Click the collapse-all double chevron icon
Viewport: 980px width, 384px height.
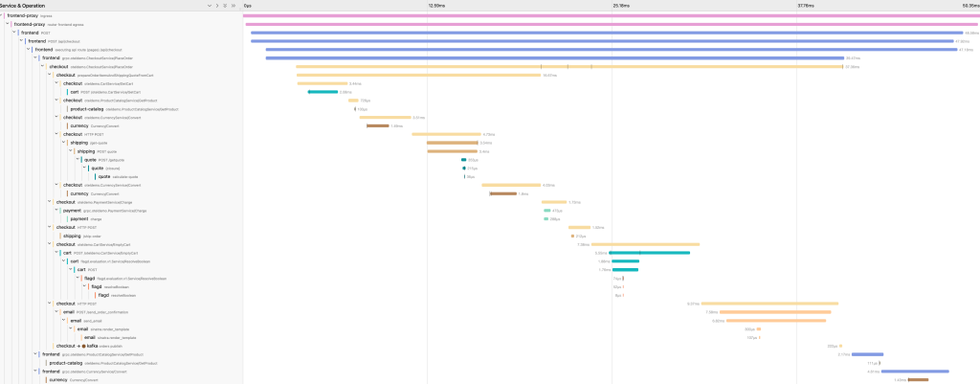point(233,6)
